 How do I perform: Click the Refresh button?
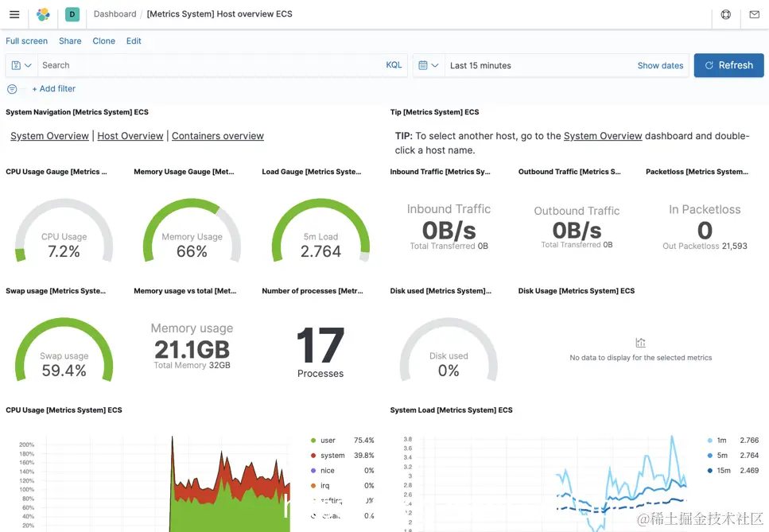[728, 65]
